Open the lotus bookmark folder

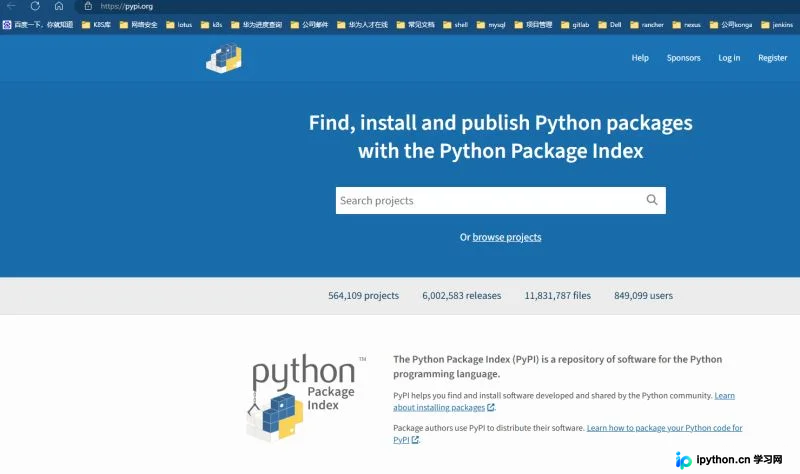(179, 24)
